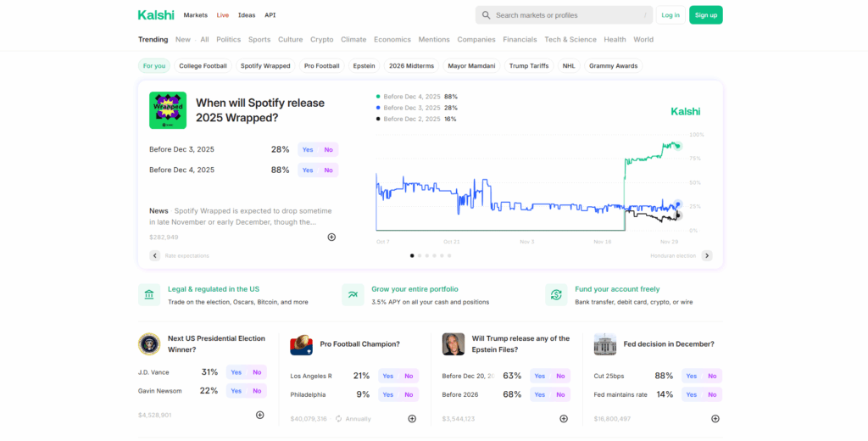Viewport: 868px width, 441px height.
Task: Open the Spotify Wrapped thumbnail image
Action: [x=167, y=110]
